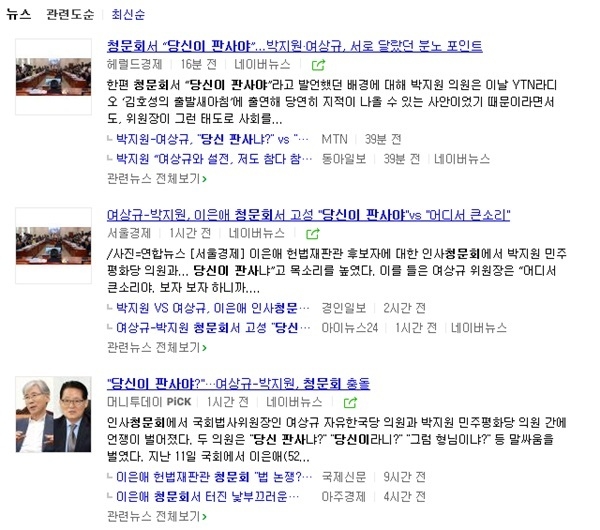This screenshot has width=600, height=530.
Task: Expand 관련뉴스 전체보기 under third article
Action: [157, 516]
